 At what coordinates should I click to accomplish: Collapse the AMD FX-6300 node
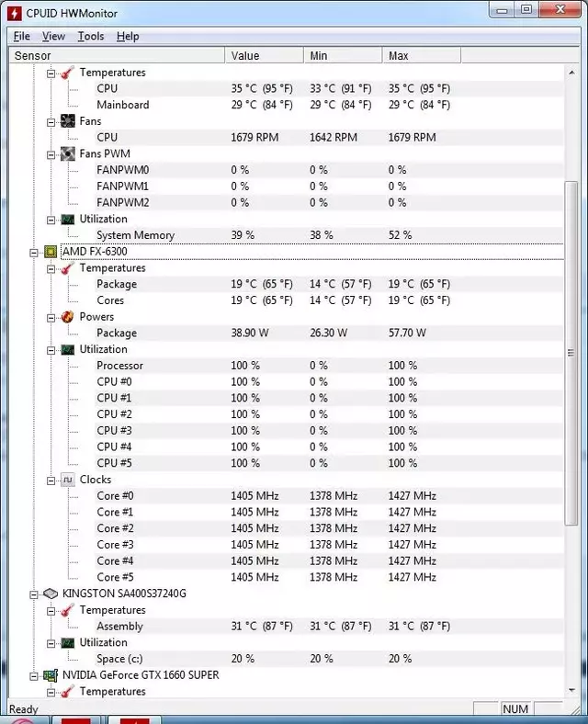tap(34, 253)
